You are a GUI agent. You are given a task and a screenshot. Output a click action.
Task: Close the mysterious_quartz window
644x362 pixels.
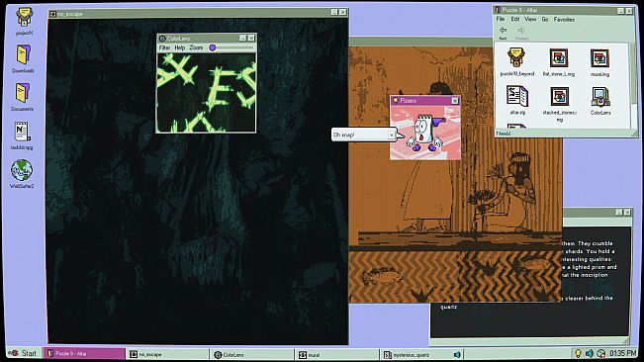tap(627, 213)
